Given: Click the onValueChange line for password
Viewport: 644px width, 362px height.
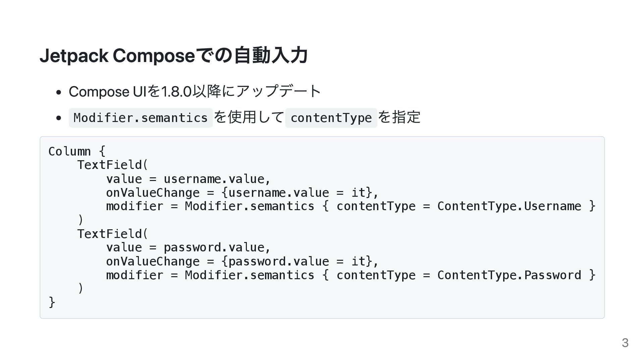Looking at the screenshot, I should pyautogui.click(x=242, y=261).
